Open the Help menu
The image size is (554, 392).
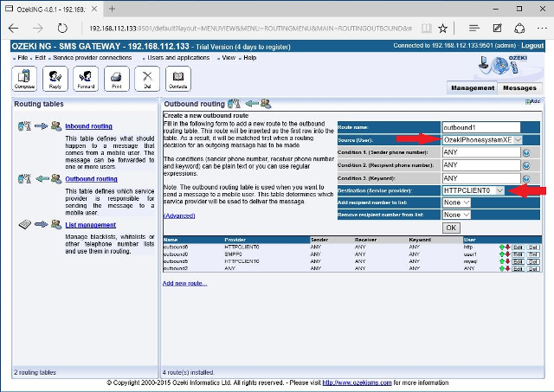coord(250,58)
